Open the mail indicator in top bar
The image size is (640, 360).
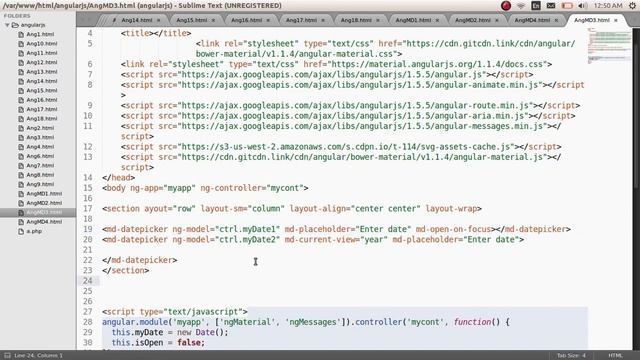tap(551, 6)
